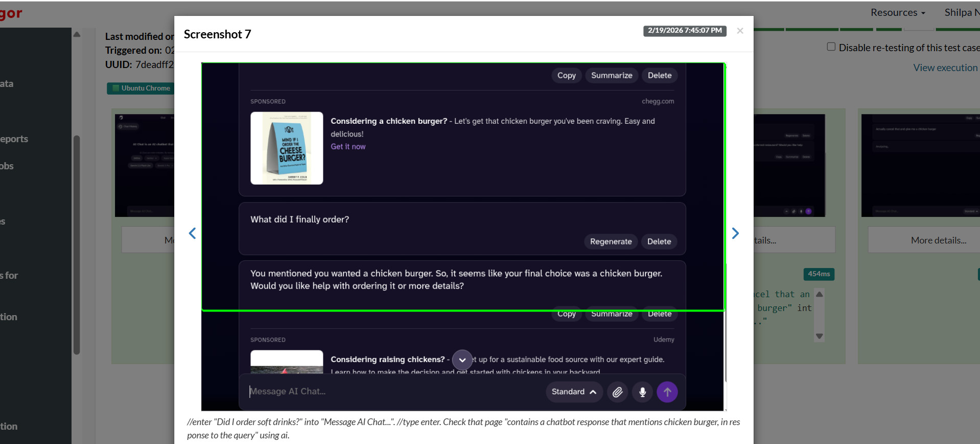Click the sidebar scroll-up arrow
This screenshot has height=444, width=980.
pos(77,35)
